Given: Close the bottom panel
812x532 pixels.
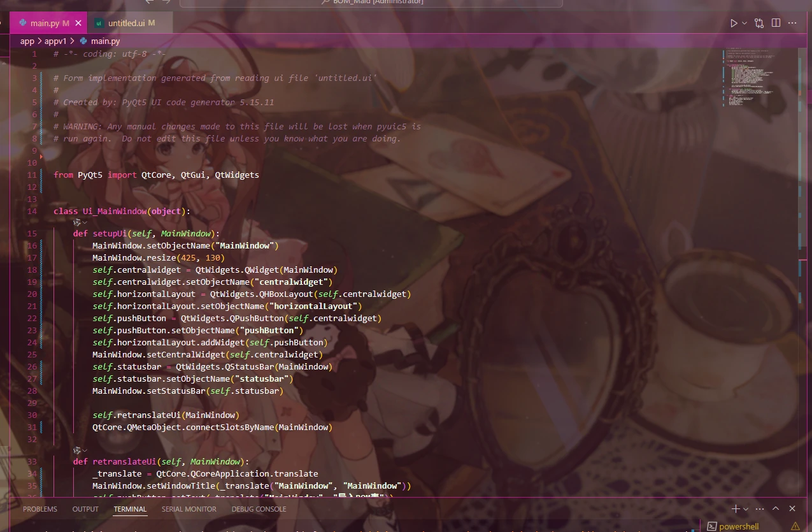Looking at the screenshot, I should click(792, 508).
